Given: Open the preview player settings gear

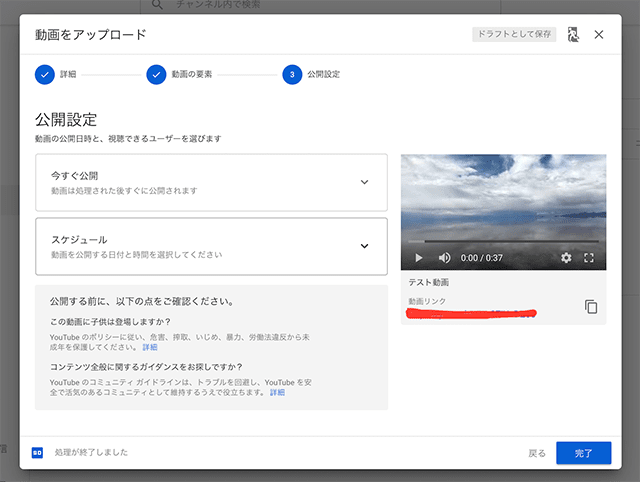Looking at the screenshot, I should pos(566,258).
